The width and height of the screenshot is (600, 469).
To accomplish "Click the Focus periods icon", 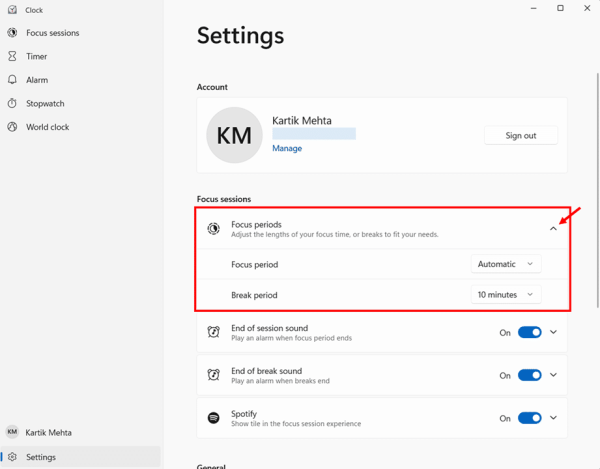I will tap(214, 229).
